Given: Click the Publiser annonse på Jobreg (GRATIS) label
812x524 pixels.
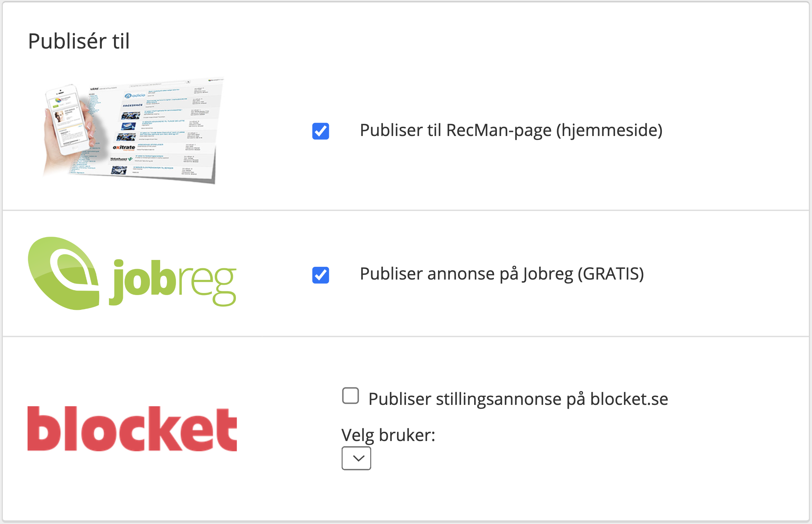Looking at the screenshot, I should (x=502, y=274).
